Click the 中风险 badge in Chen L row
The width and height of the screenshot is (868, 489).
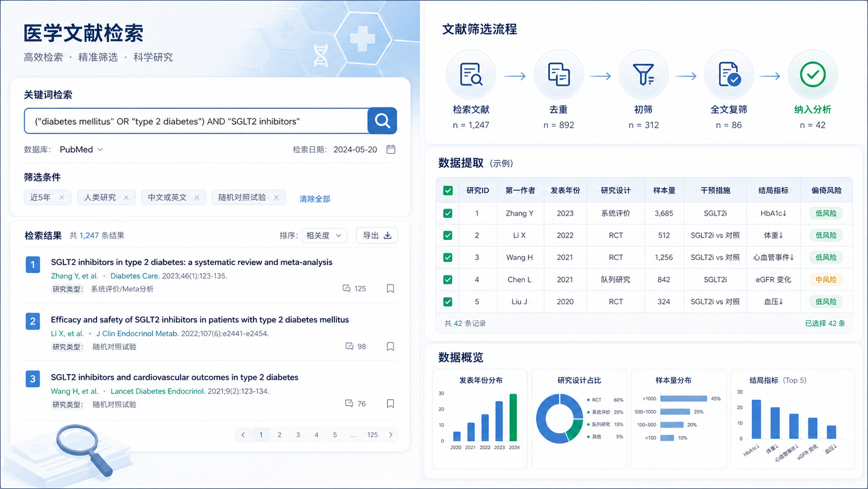click(x=826, y=280)
